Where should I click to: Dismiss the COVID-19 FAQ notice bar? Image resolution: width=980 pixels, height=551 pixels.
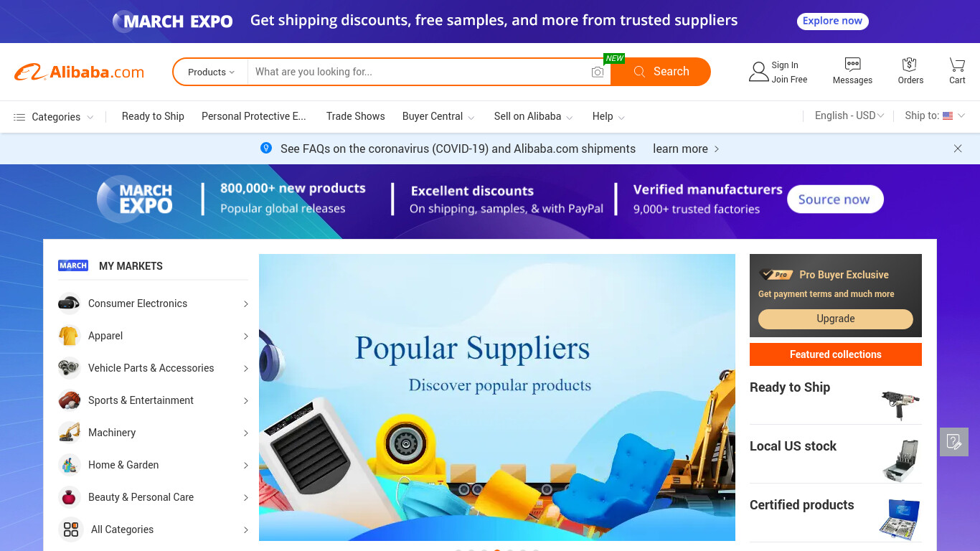tap(958, 149)
